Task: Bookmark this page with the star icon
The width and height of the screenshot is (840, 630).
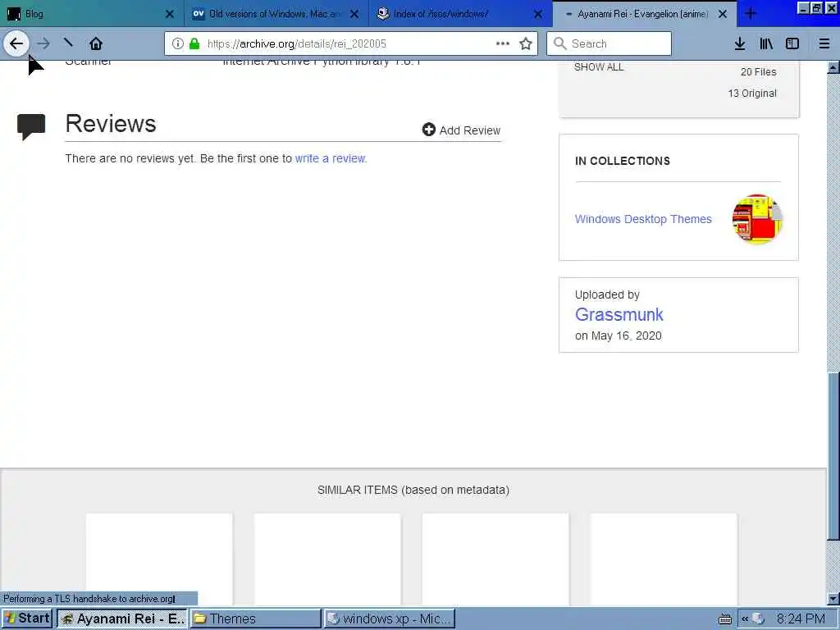Action: click(526, 43)
